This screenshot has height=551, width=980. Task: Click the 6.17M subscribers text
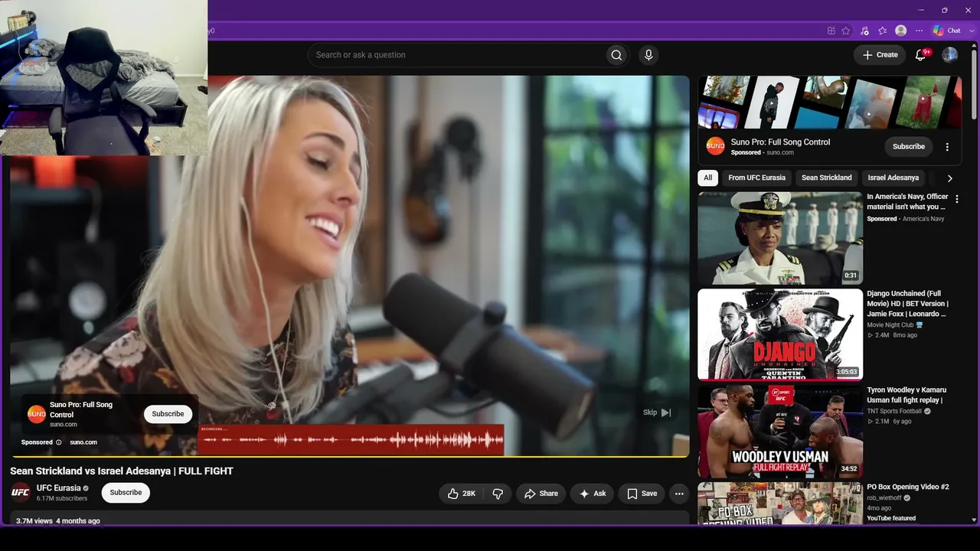tap(62, 499)
